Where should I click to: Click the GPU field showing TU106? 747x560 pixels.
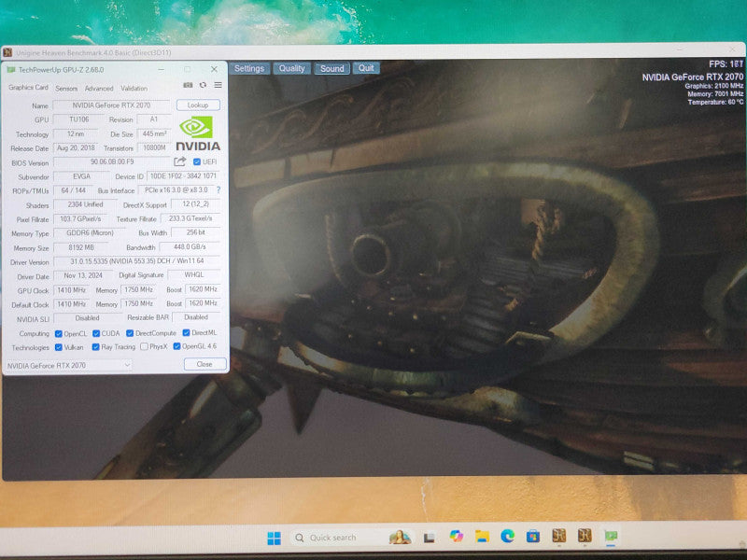tap(79, 119)
